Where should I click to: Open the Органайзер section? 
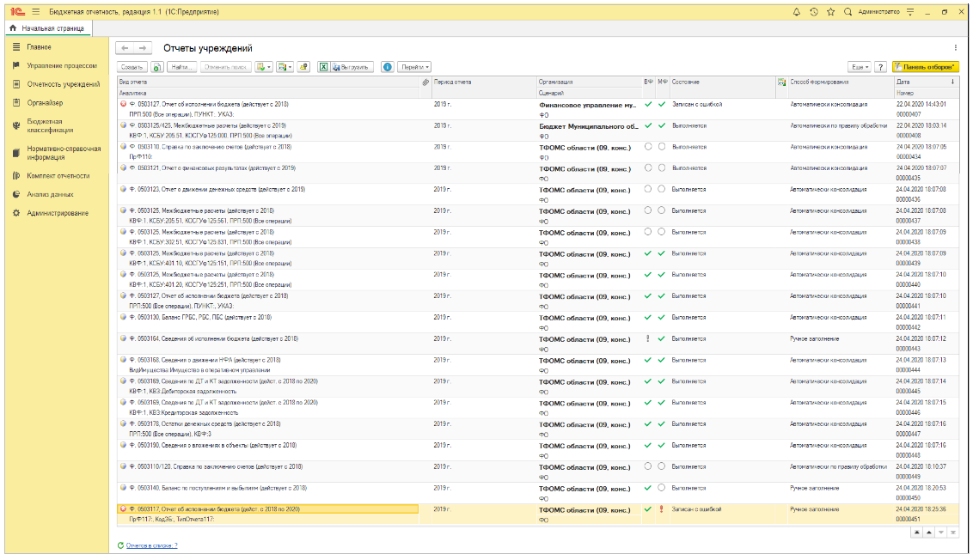point(45,103)
